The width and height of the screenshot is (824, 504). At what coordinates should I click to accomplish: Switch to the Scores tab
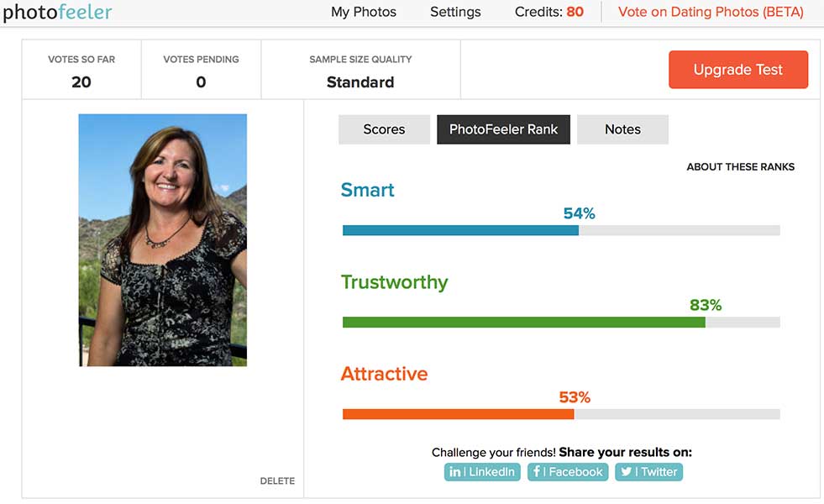(x=384, y=129)
